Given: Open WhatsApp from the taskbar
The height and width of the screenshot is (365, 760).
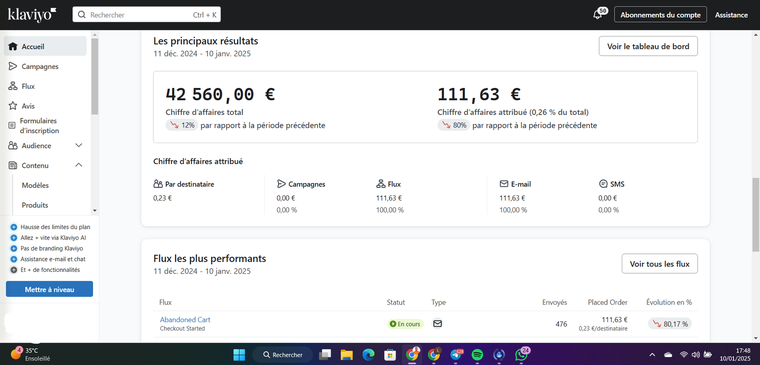Looking at the screenshot, I should click(521, 355).
